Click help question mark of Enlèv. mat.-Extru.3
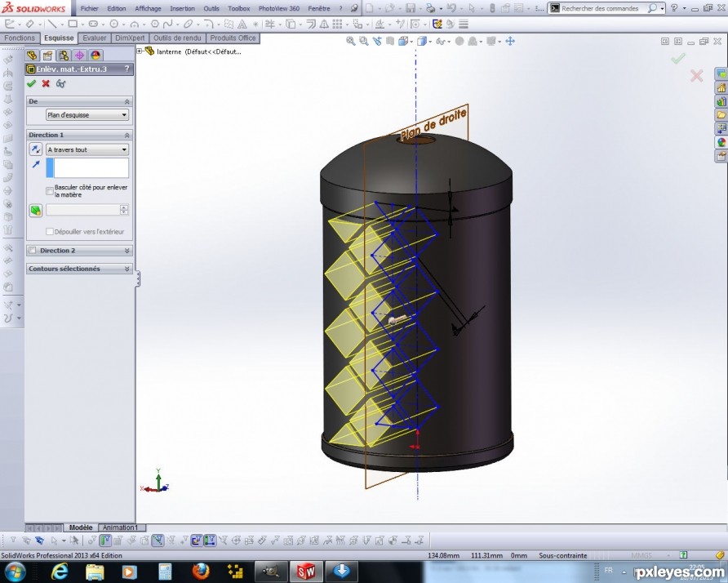The width and height of the screenshot is (728, 583). pyautogui.click(x=127, y=69)
